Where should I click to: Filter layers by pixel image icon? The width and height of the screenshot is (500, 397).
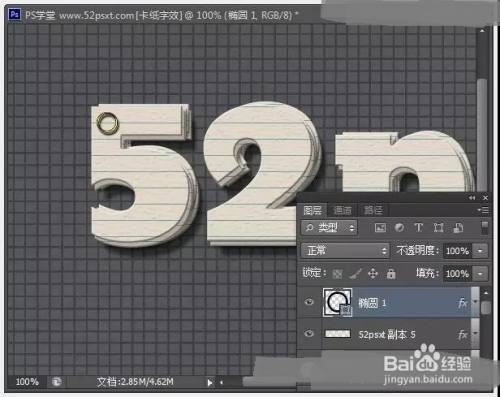(380, 228)
